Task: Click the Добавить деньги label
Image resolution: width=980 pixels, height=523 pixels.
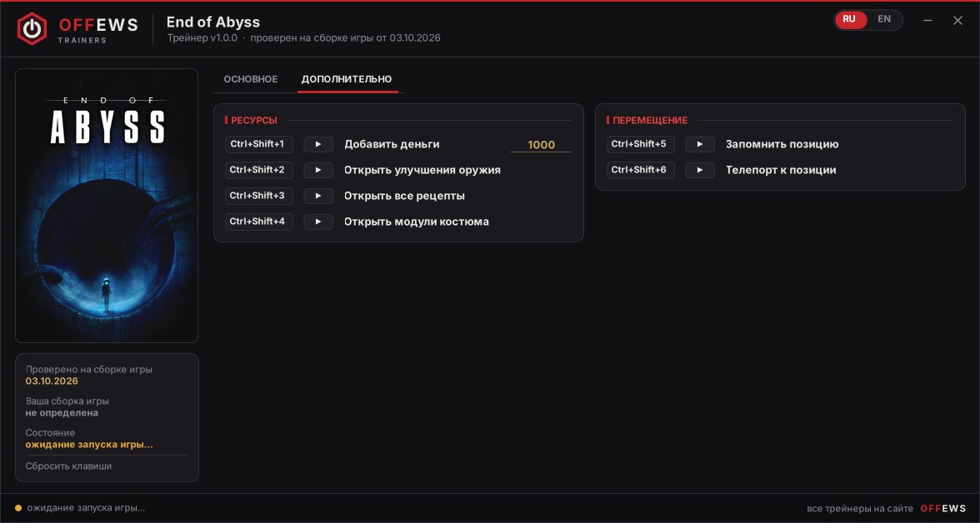Action: [392, 144]
